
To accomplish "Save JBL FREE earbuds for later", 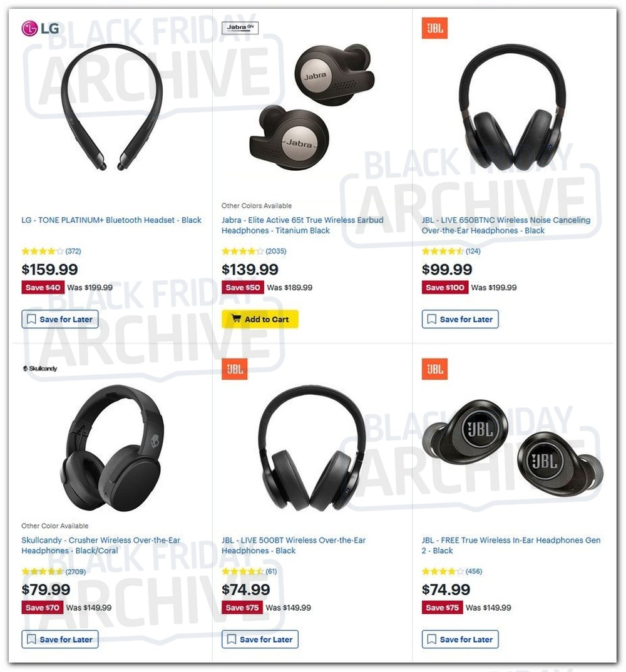I will coord(460,639).
